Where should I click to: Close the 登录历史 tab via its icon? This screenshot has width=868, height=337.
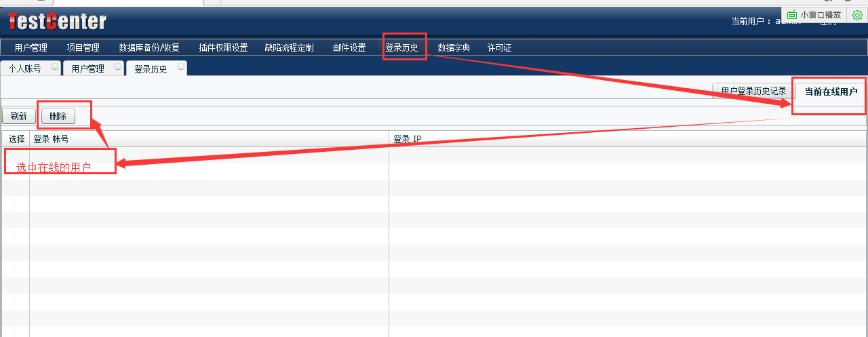pos(181,66)
